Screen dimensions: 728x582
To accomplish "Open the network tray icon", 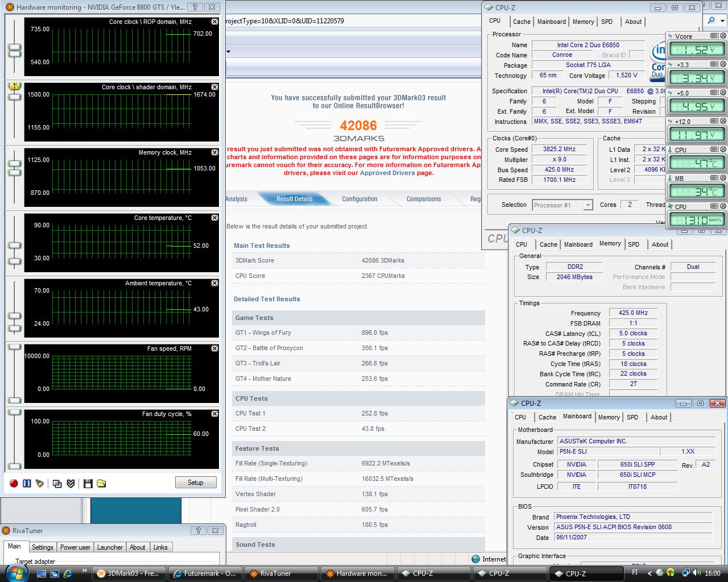I will 686,573.
